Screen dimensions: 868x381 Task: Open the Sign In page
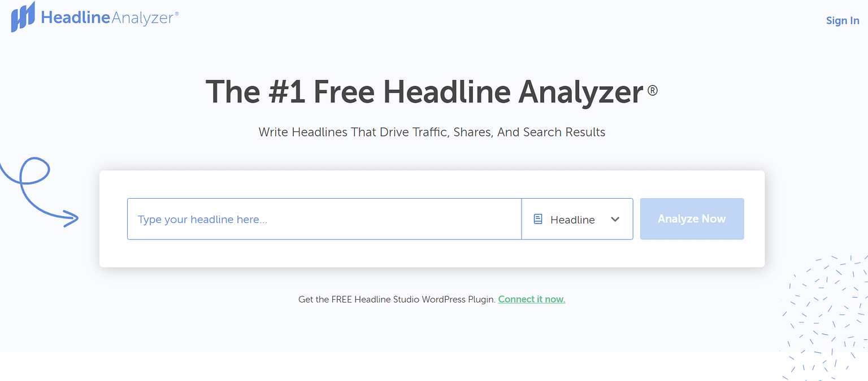point(843,20)
